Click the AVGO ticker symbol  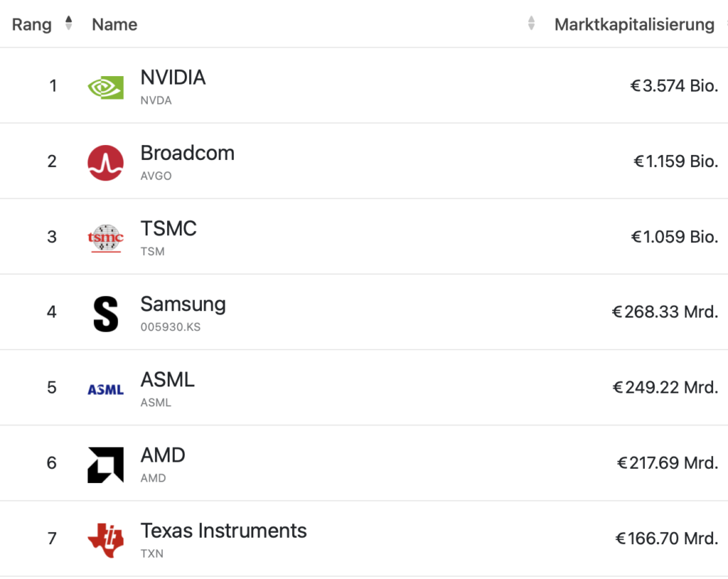pyautogui.click(x=156, y=176)
